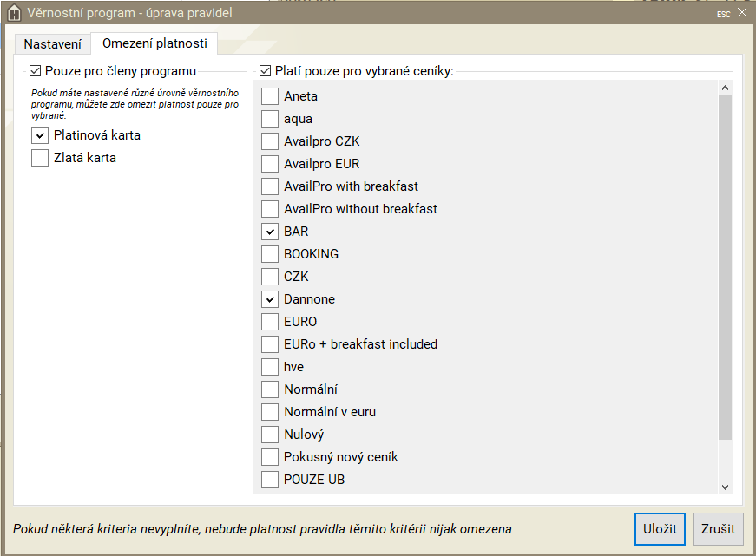Click the app icon in title bar
Viewport: 756px width, 556px height.
click(13, 13)
